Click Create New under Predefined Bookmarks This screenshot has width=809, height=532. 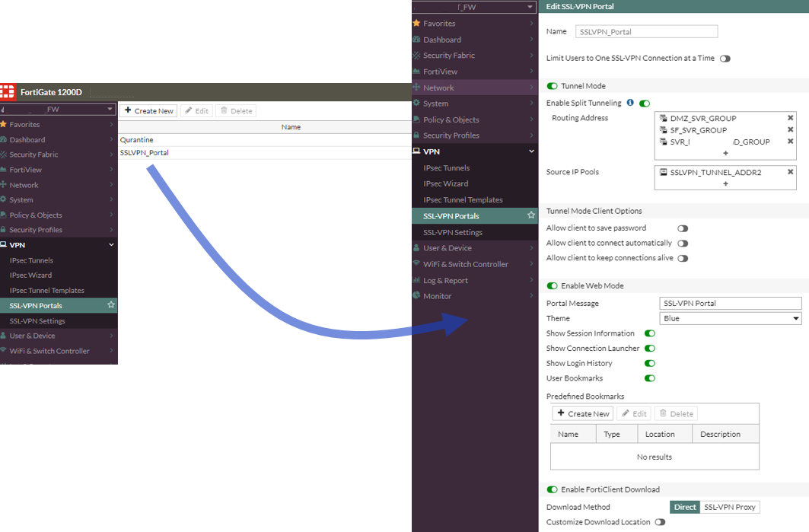583,414
